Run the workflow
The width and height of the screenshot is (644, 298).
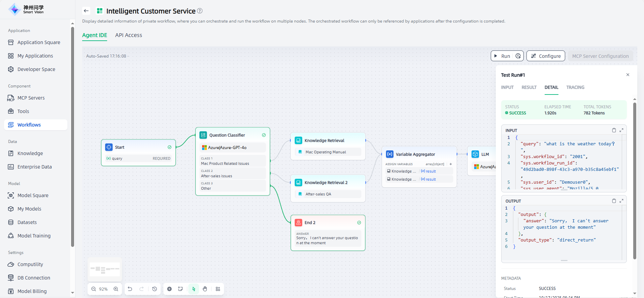[502, 56]
